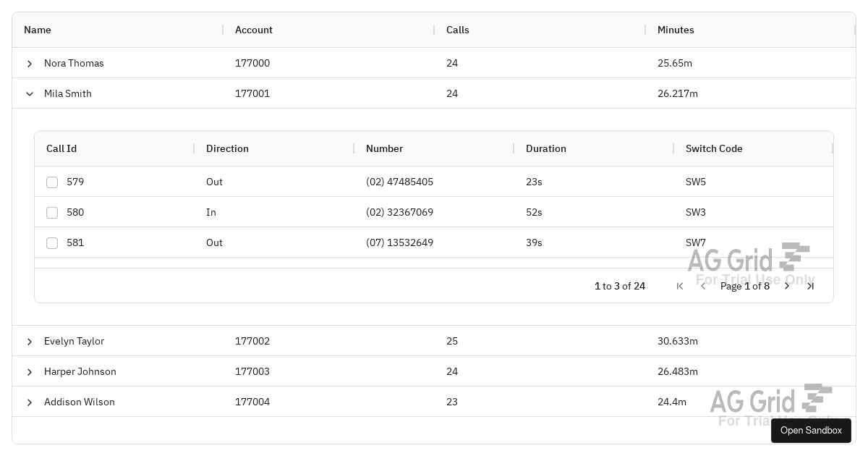
Task: Select the checkbox for call 579
Action: pyautogui.click(x=52, y=182)
